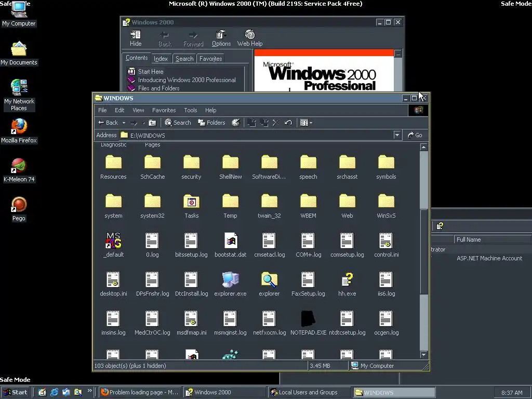Select the desktop.ini file
532x399 pixels.
tap(113, 284)
